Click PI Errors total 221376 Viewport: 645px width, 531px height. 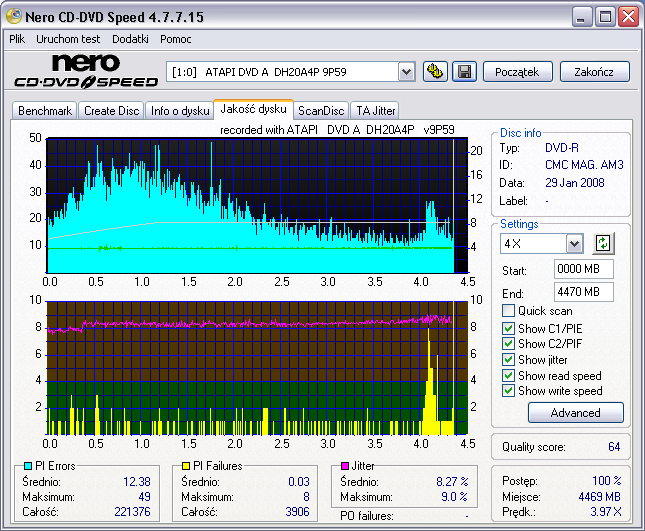pyautogui.click(x=132, y=512)
